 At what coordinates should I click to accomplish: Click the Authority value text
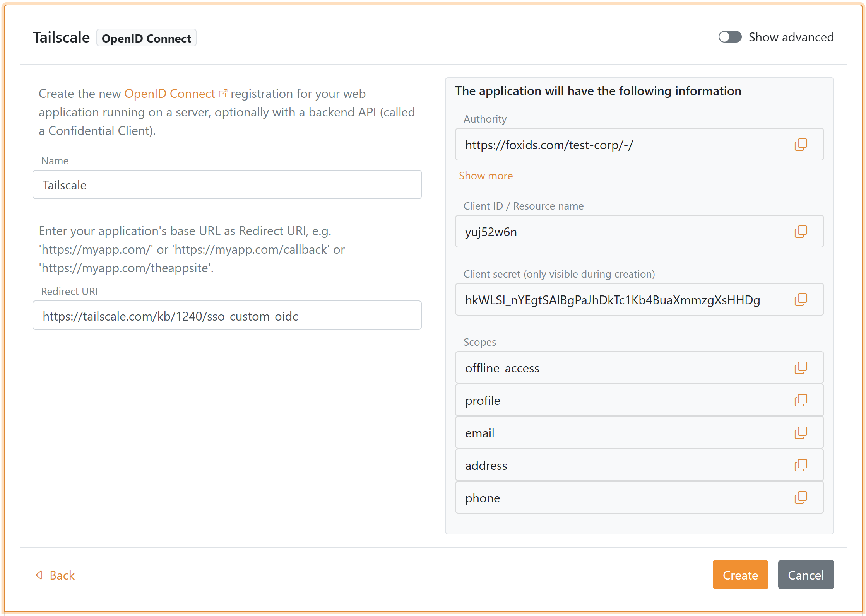(549, 145)
